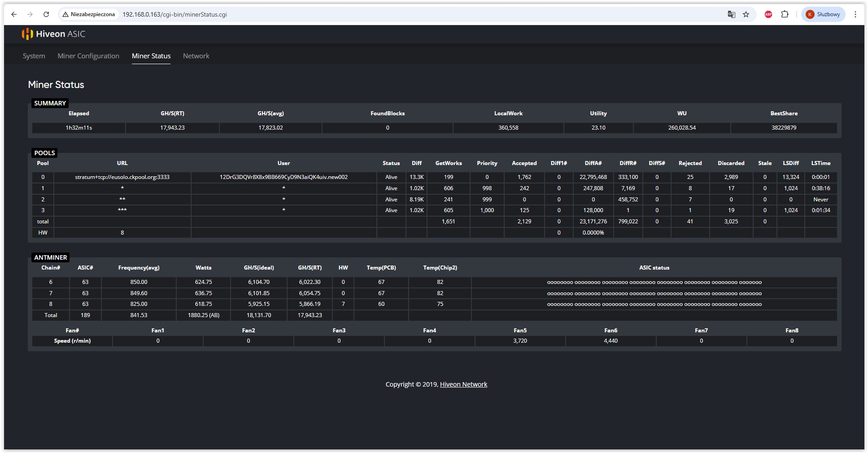Viewport: 868px width, 453px height.
Task: Click the pool 0 user wallet address
Action: coord(284,177)
